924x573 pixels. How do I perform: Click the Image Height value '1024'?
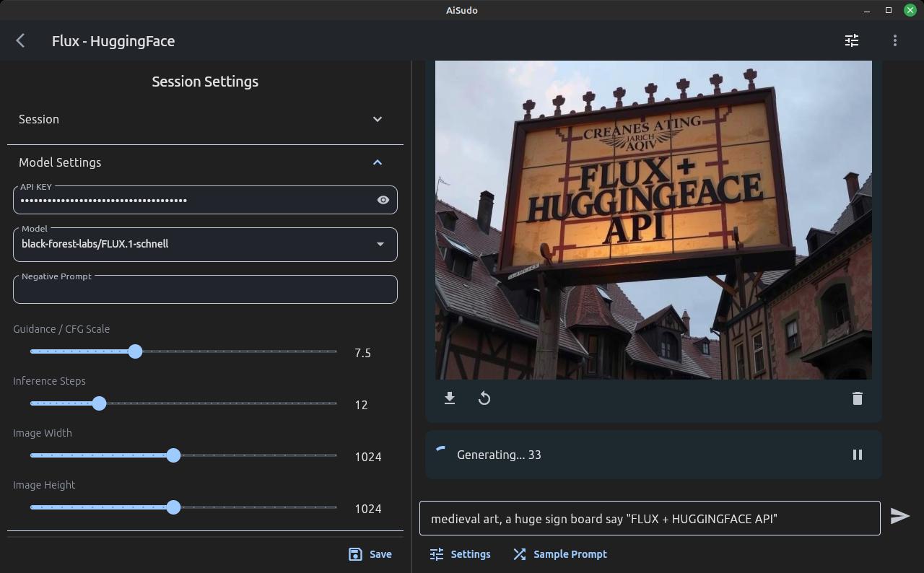point(368,509)
